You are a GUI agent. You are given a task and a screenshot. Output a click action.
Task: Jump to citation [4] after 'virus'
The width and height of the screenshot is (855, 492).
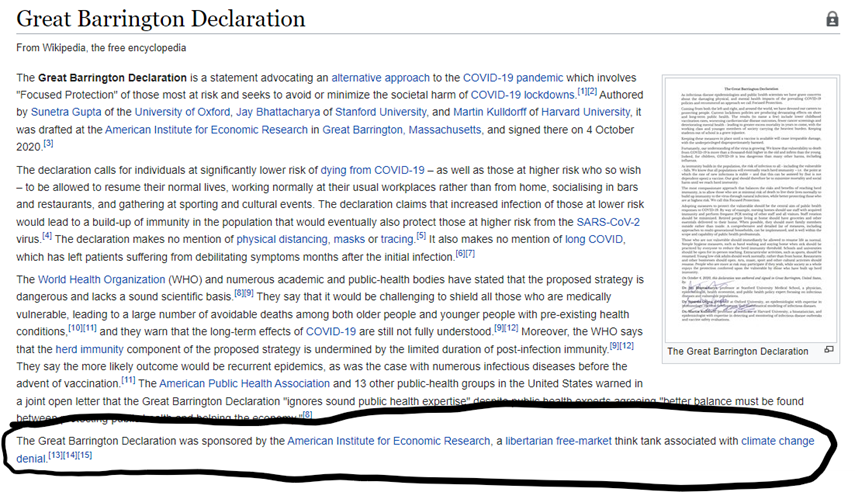(47, 236)
